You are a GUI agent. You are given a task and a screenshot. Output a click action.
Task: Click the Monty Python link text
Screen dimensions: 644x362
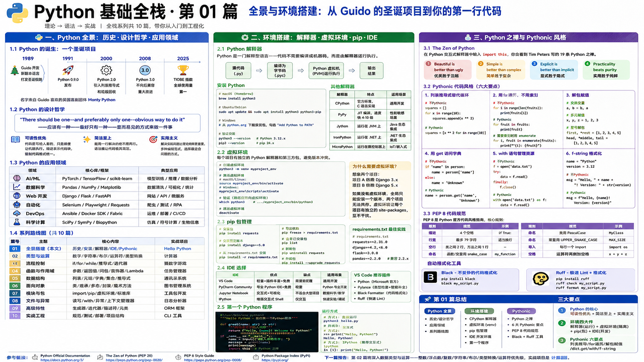(102, 100)
